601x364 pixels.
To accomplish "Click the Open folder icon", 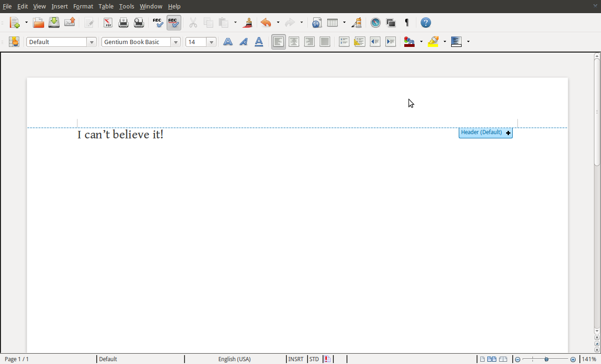I will click(39, 23).
